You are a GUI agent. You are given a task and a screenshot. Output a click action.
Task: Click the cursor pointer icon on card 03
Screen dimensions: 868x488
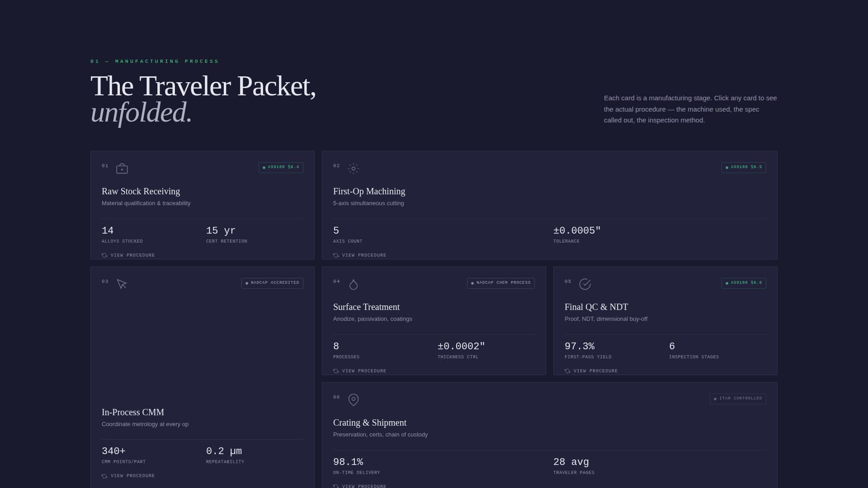click(122, 284)
